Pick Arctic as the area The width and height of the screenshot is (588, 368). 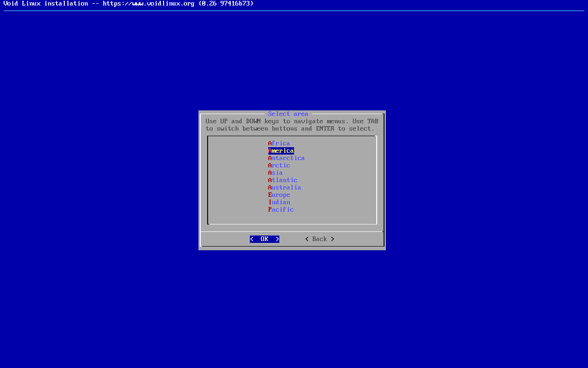pos(279,166)
